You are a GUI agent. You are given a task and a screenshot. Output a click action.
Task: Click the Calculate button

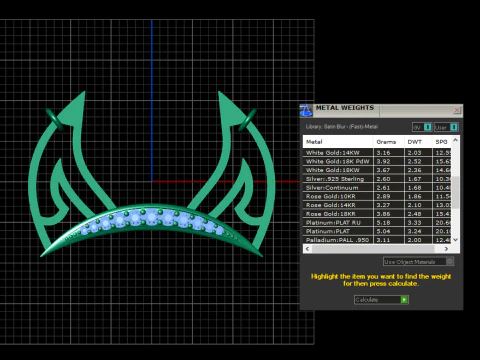381,300
